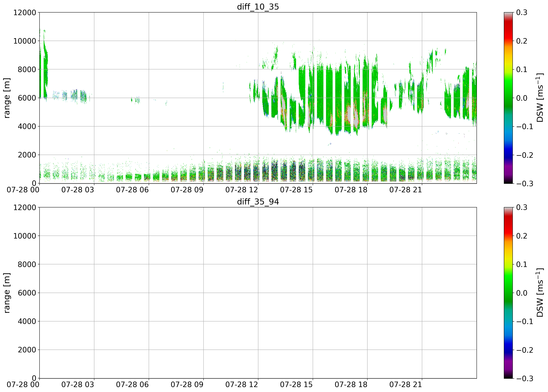Screen dimensions: 548x392
Task: Click the 07-28 21 time tick under diff_35_94
Action: [406, 385]
